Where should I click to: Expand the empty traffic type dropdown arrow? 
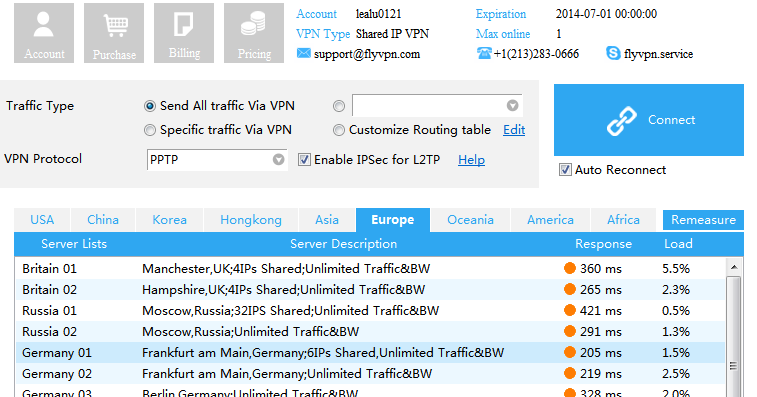pyautogui.click(x=512, y=105)
